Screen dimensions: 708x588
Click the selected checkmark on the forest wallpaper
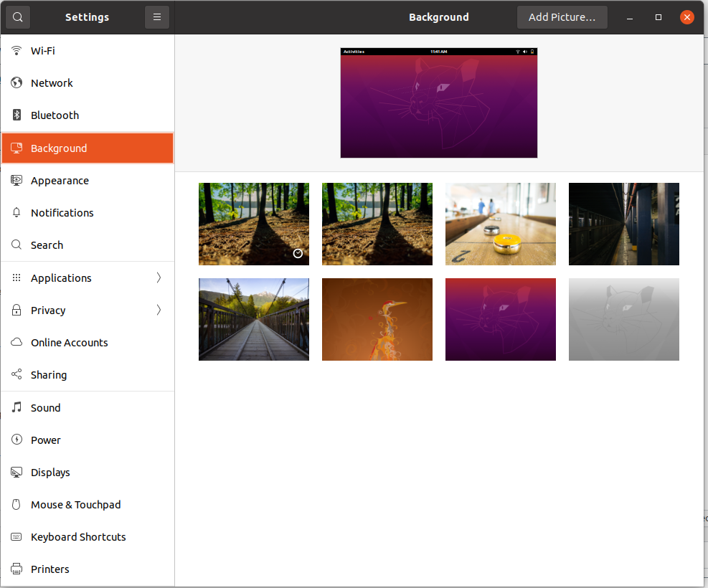[298, 253]
